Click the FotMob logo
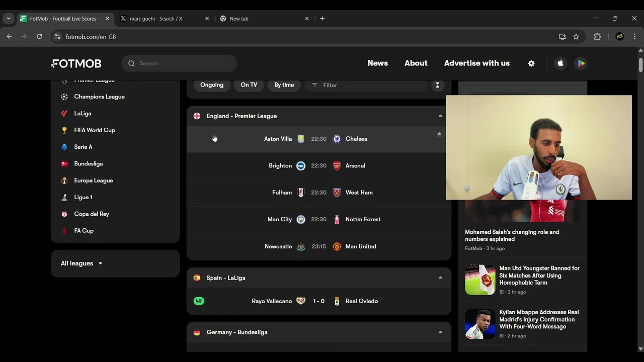Screen dimensions: 644x362 coord(76,63)
